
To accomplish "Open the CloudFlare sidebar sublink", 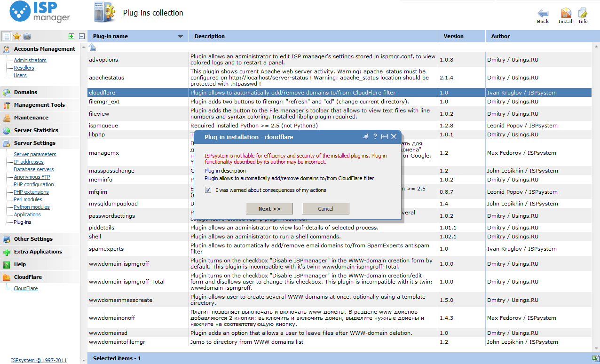I will tap(26, 288).
